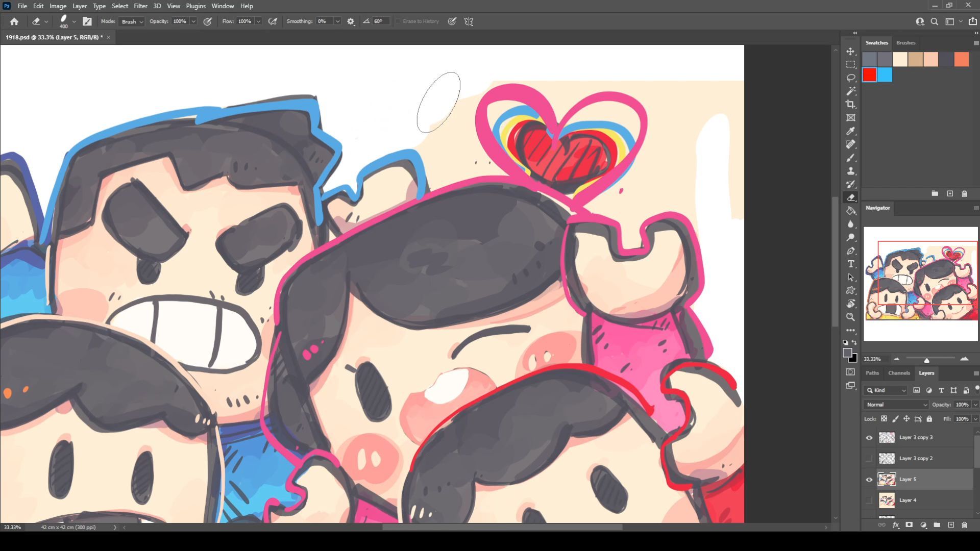Open the Filter menu
The height and width of the screenshot is (551, 980).
[140, 6]
